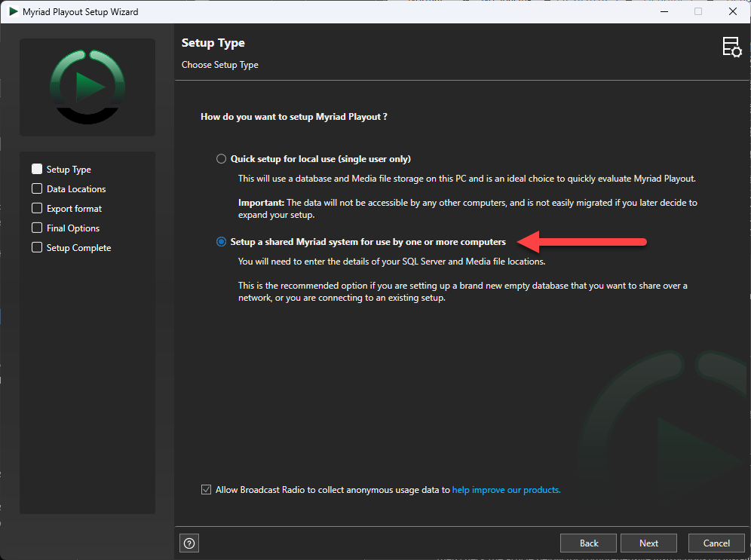The image size is (751, 560).
Task: Toggle anonymous usage data checkbox
Action: 206,490
